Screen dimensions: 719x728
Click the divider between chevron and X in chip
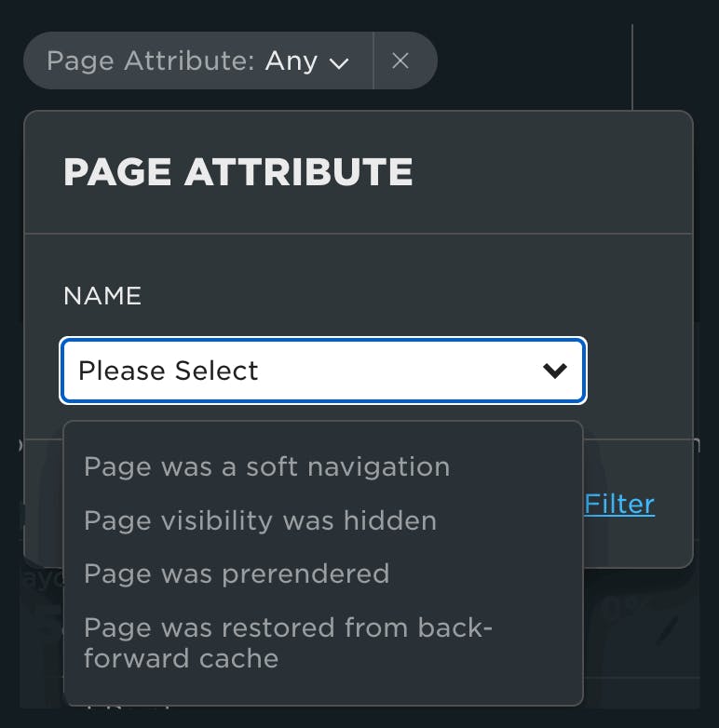[x=373, y=61]
